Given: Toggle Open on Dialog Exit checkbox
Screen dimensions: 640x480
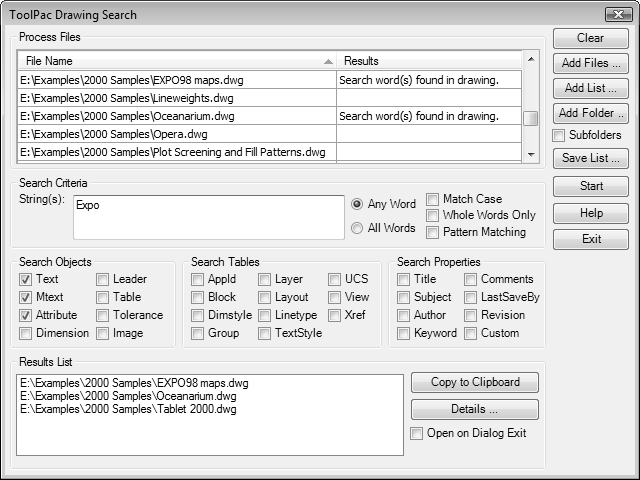Looking at the screenshot, I should point(417,433).
